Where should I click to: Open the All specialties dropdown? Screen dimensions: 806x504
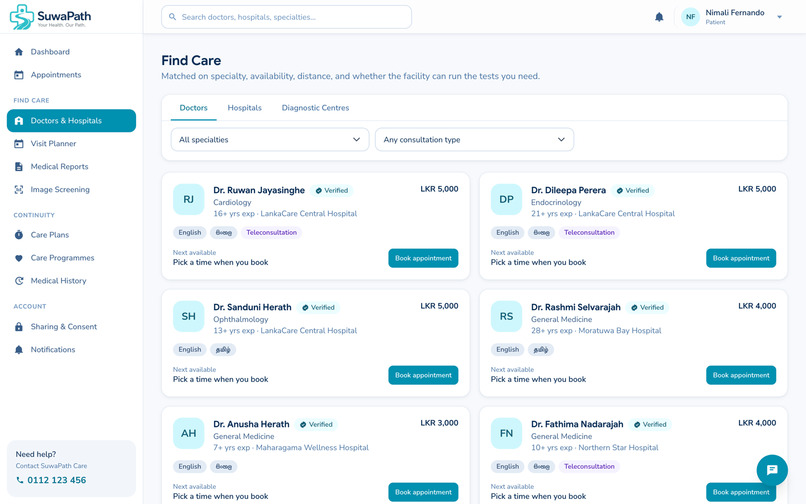(x=270, y=140)
